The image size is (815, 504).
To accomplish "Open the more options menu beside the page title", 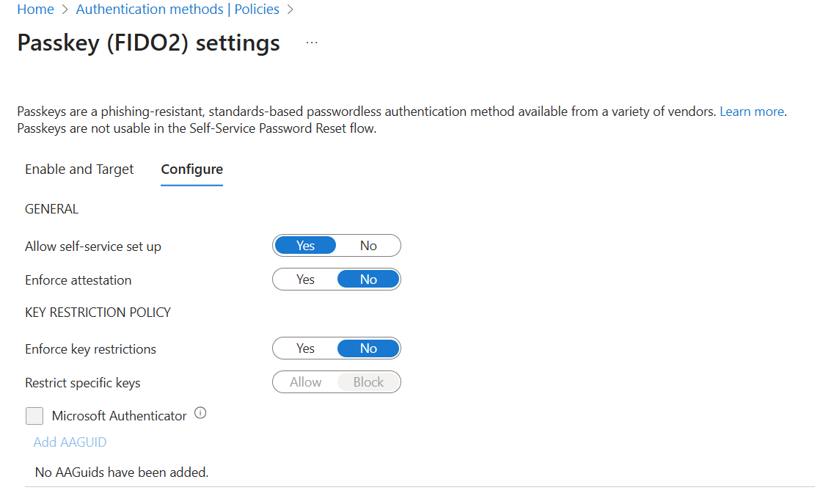I will [x=311, y=42].
